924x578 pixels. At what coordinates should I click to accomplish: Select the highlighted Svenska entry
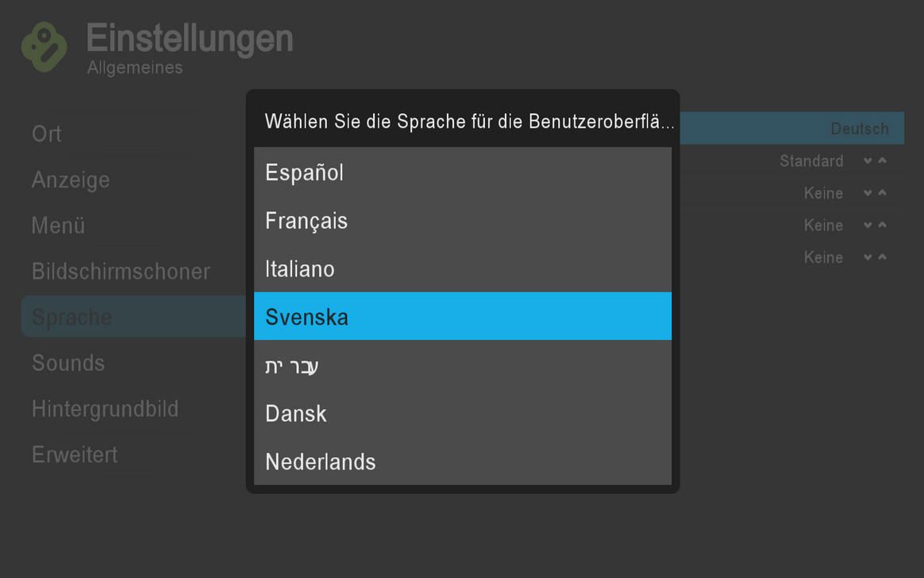tap(462, 317)
